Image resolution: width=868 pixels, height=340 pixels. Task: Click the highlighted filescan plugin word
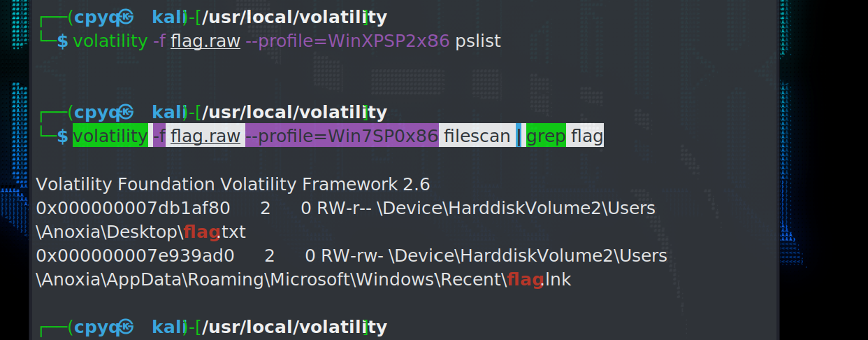click(x=477, y=136)
